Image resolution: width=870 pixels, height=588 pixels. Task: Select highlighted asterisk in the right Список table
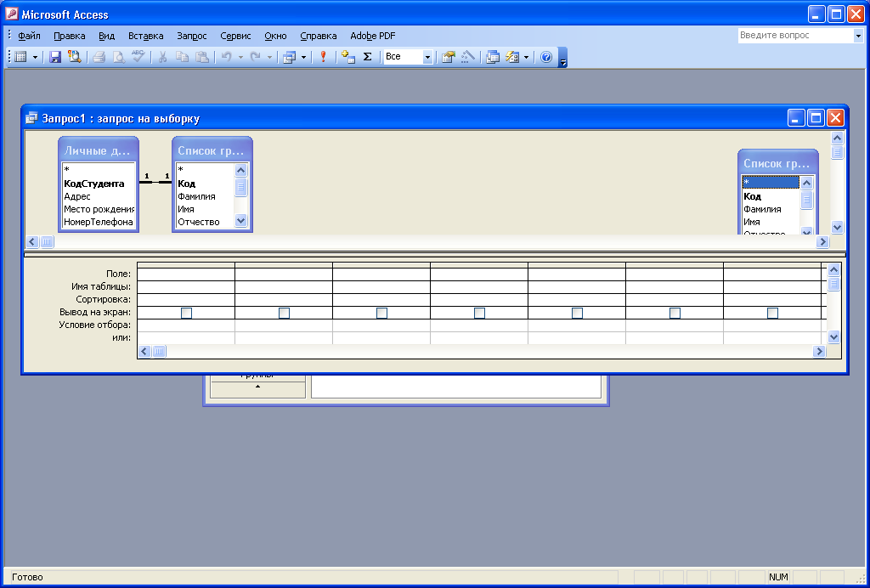click(x=771, y=182)
